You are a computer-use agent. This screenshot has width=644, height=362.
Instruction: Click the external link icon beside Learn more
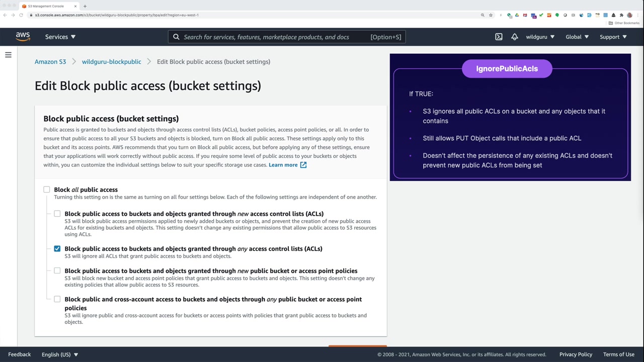(303, 165)
